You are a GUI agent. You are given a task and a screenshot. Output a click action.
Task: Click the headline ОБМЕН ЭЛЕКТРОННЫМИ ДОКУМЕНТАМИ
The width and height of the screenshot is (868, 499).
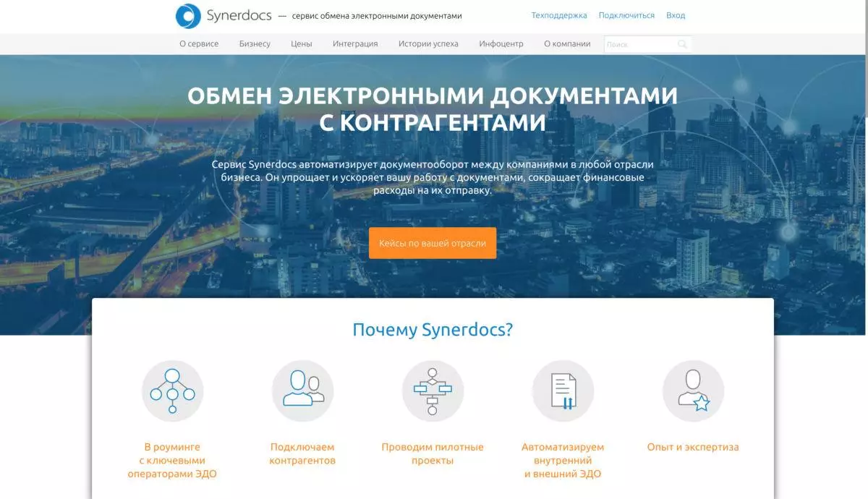pyautogui.click(x=433, y=95)
